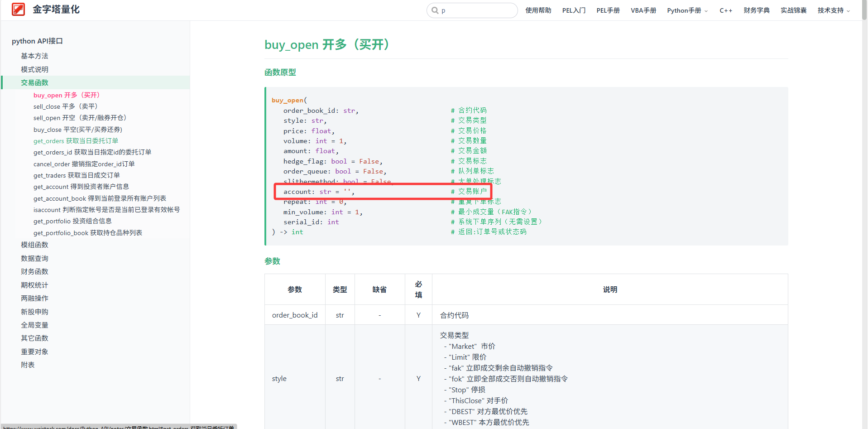The width and height of the screenshot is (868, 429).
Task: Collapse the 交易函数 sidebar section
Action: [34, 82]
